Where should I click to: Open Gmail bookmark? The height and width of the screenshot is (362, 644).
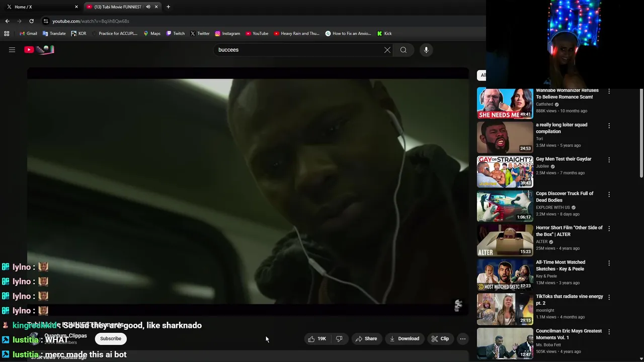click(28, 34)
